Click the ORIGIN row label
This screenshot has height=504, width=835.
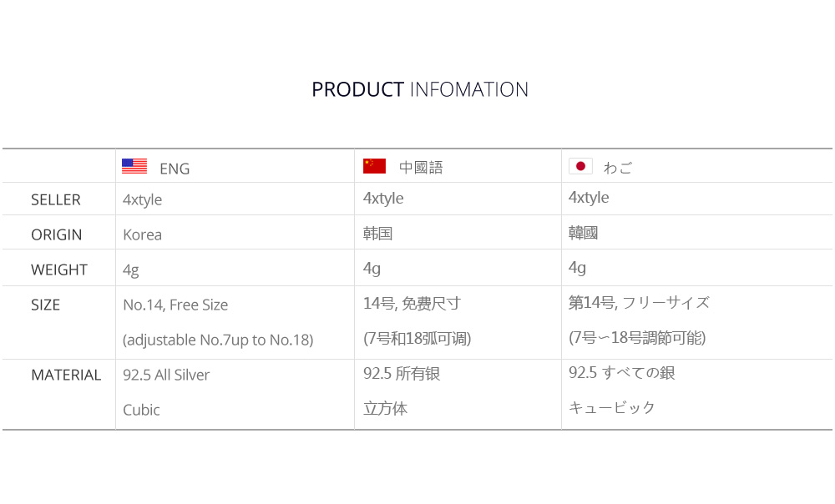[57, 234]
